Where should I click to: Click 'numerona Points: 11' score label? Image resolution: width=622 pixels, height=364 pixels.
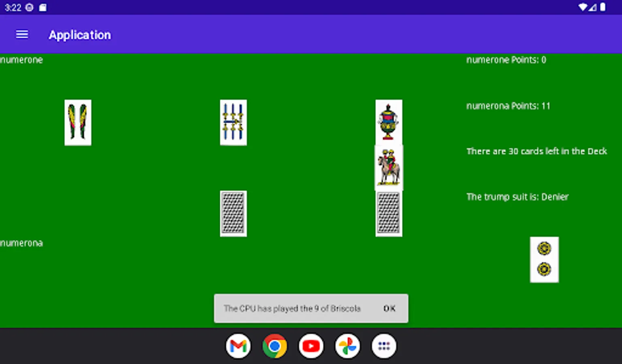[x=508, y=106]
